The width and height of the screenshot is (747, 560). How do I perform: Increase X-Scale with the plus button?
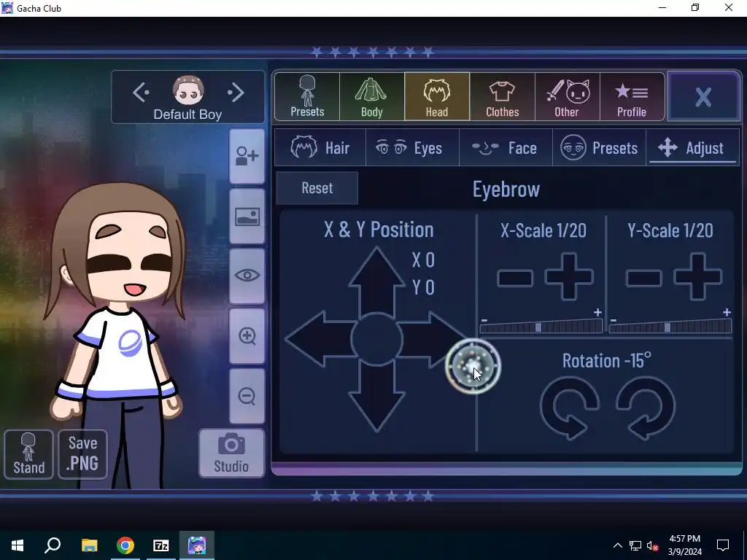point(569,276)
